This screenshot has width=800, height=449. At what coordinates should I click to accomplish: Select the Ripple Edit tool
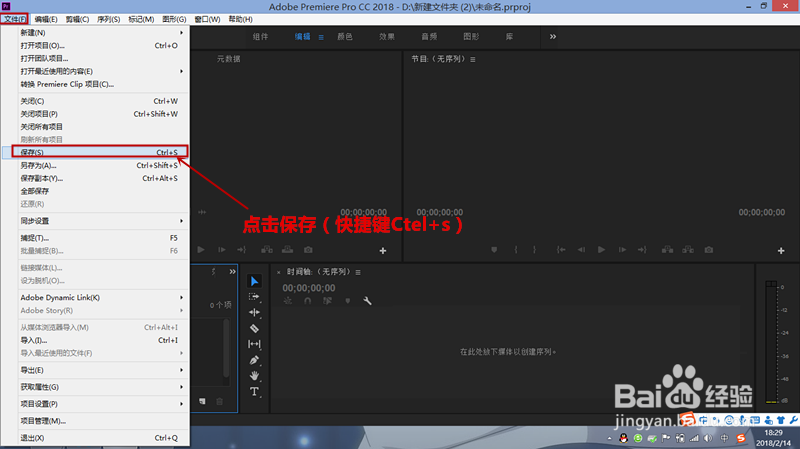254,312
